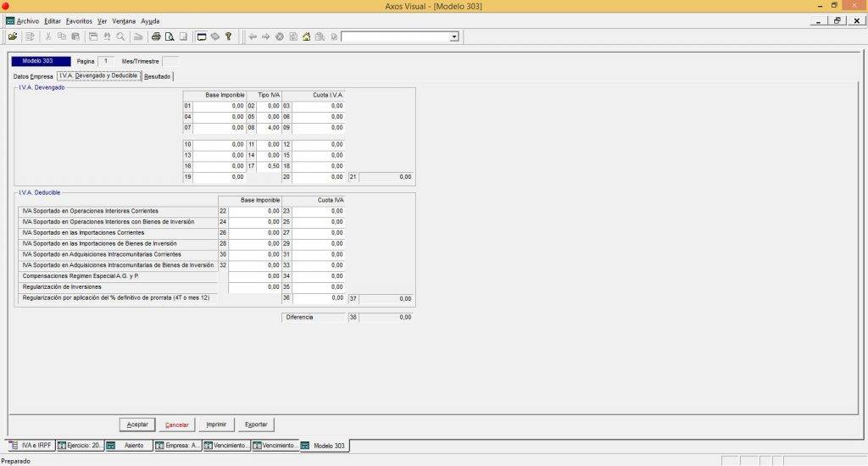Click the printer icon in toolbar
Viewport: 868px width, 466px height.
tap(156, 36)
